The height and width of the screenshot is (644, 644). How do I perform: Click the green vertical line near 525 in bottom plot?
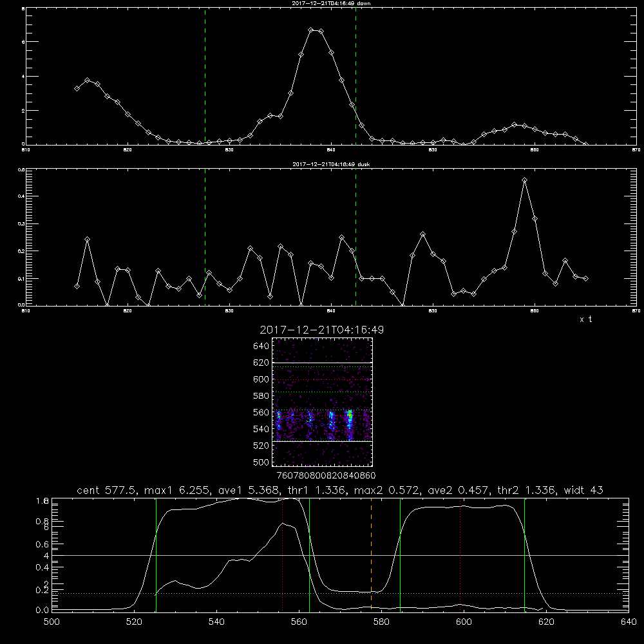[156, 554]
